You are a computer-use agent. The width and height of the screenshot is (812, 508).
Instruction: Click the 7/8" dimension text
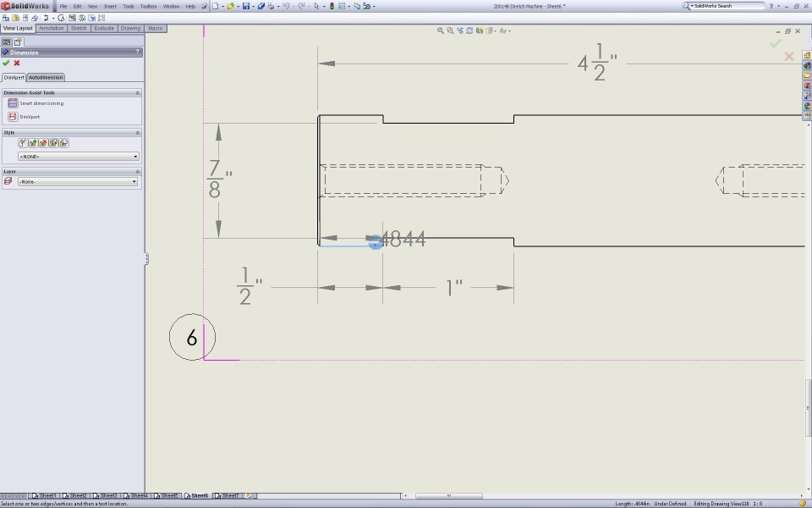click(219, 179)
